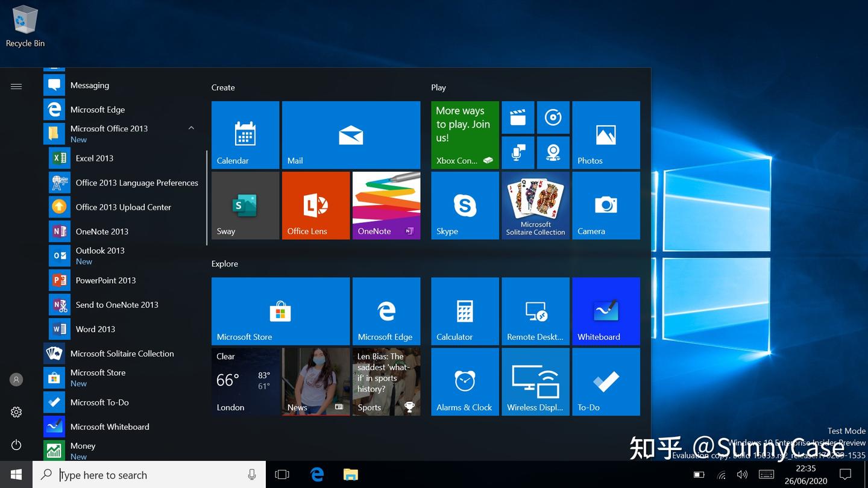
Task: Open the Calendar tile
Action: 245,134
